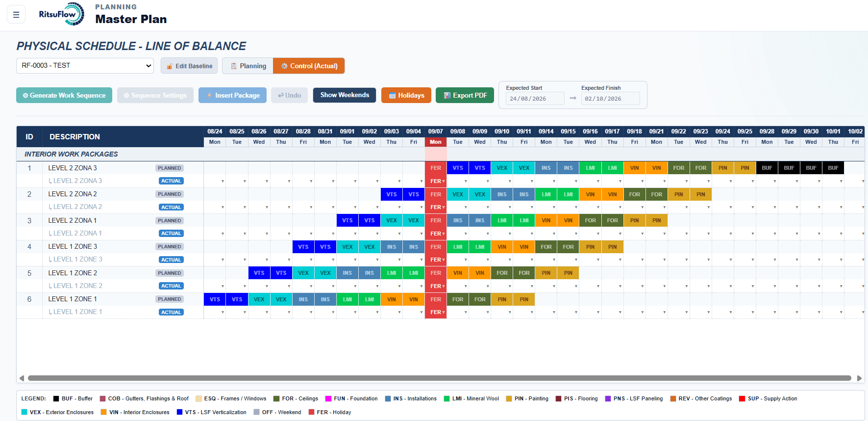868x421 pixels.
Task: Click the arrow between expected dates
Action: pyautogui.click(x=573, y=98)
